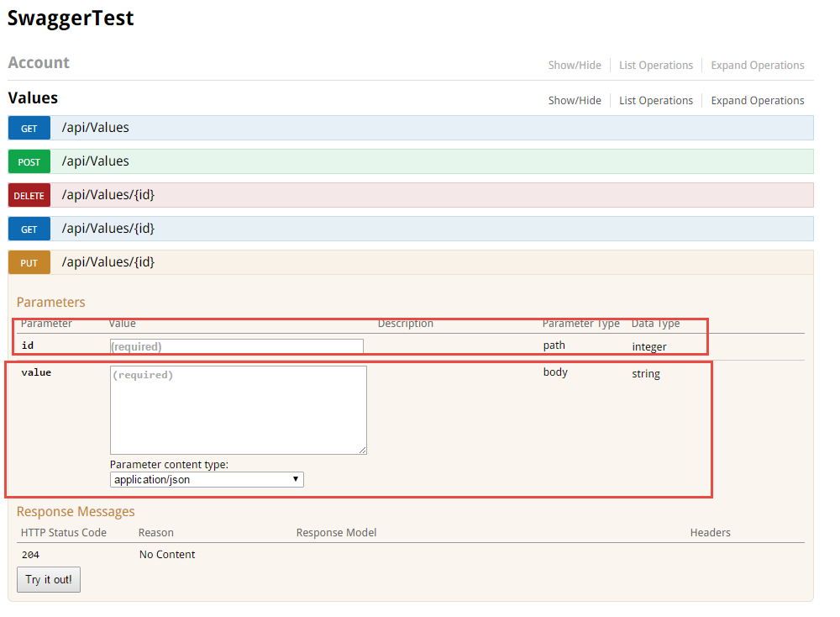Click the GET badge for /api/Values/{id}

coord(29,229)
